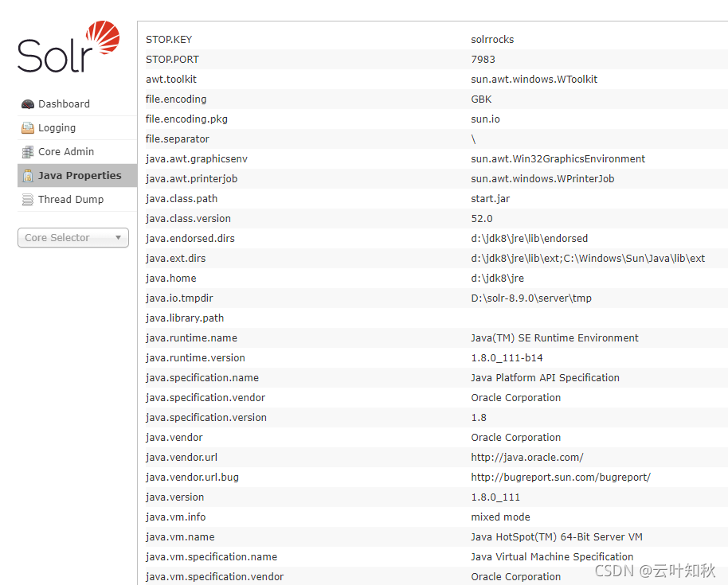The height and width of the screenshot is (585, 728).
Task: Select http://java.oracle.com/ value
Action: [527, 458]
